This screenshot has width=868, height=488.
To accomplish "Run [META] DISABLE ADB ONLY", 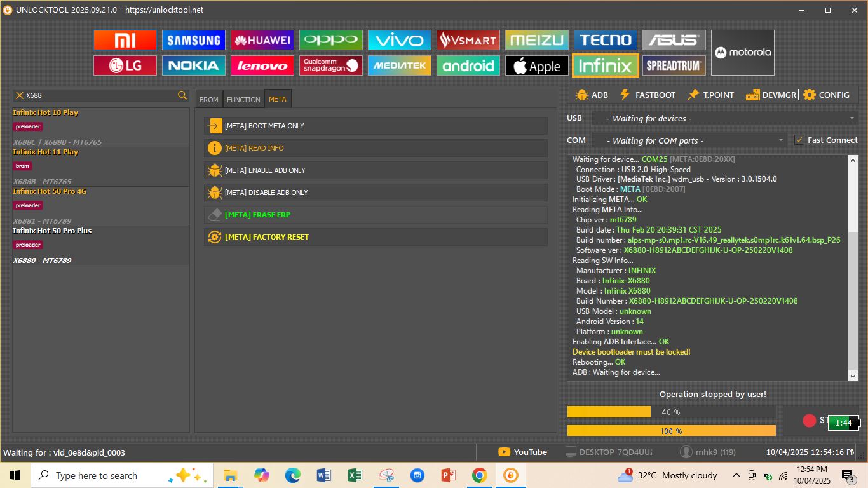I will point(376,193).
